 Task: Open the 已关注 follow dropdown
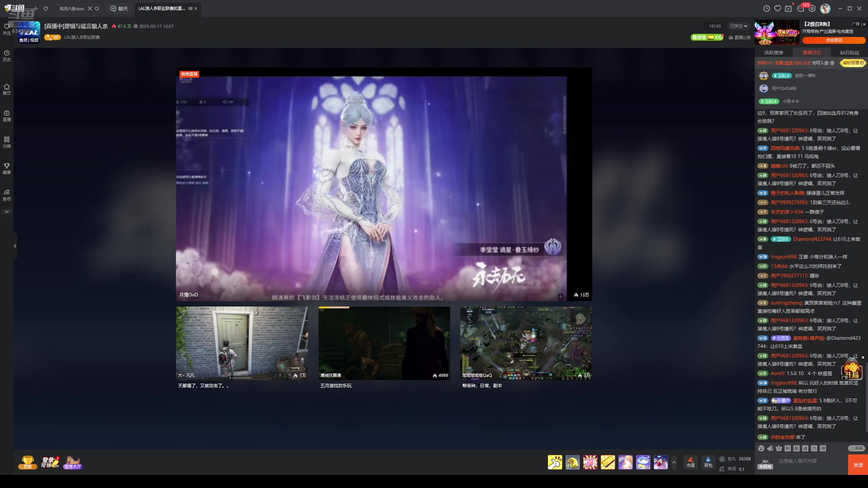[739, 26]
